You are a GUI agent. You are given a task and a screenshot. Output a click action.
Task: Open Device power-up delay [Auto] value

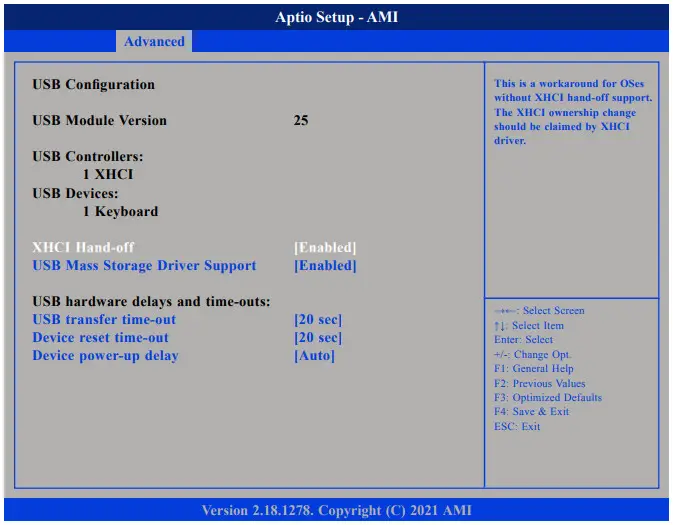click(x=314, y=355)
